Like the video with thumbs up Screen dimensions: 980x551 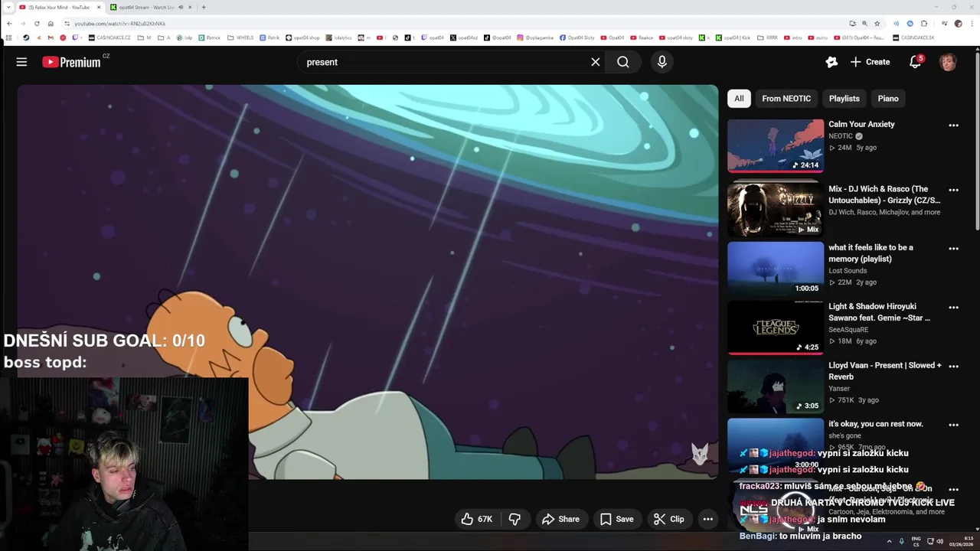coord(476,519)
